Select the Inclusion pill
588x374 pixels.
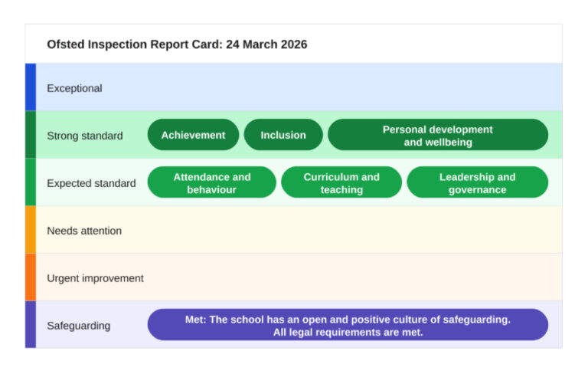click(x=283, y=135)
